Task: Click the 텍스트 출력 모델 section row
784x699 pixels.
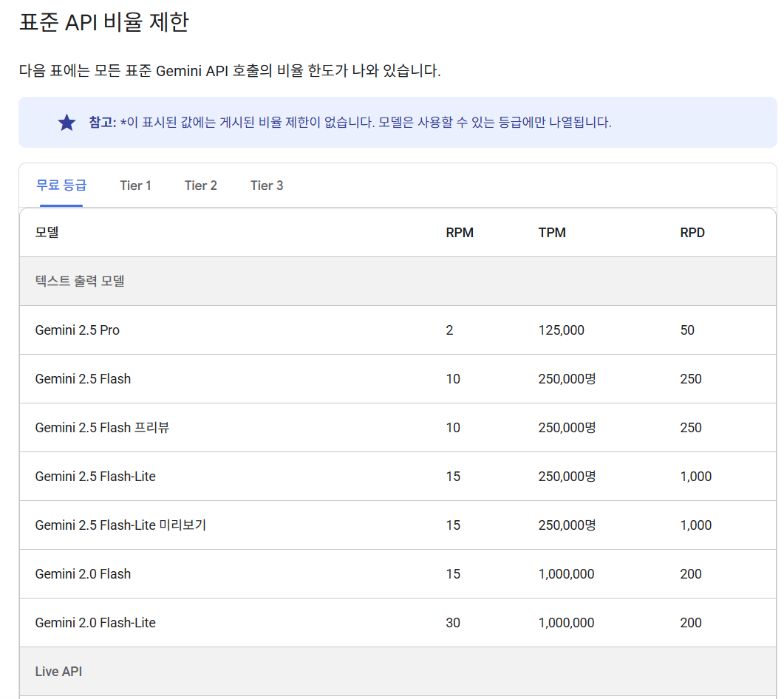Action: click(398, 281)
